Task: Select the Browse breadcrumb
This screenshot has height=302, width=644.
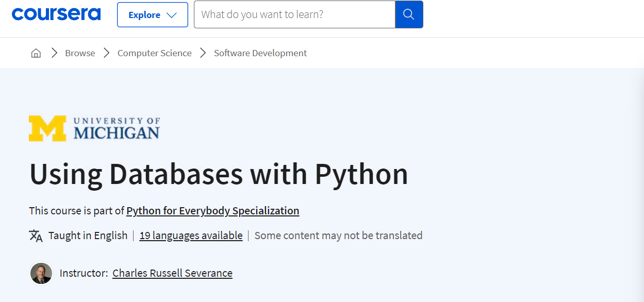Action: coord(79,53)
